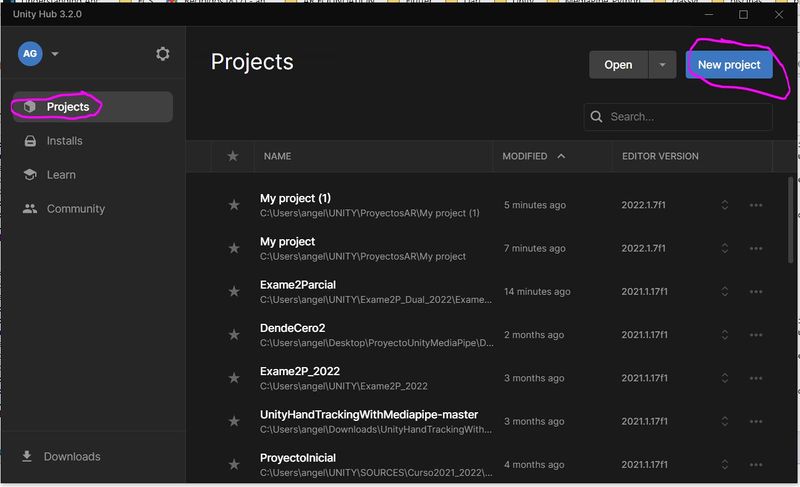Image resolution: width=800 pixels, height=487 pixels.
Task: Change editor version for Exame2P_2022
Action: pyautogui.click(x=724, y=378)
